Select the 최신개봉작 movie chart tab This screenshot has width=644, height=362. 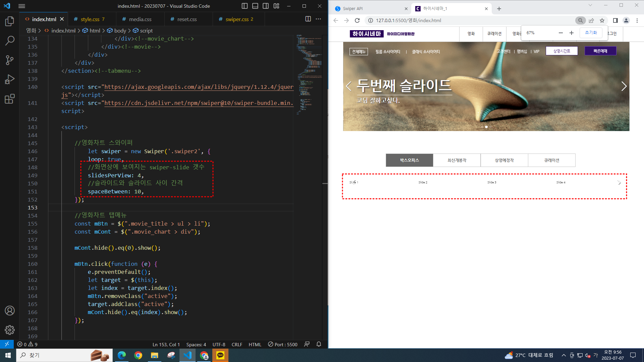[x=457, y=160]
